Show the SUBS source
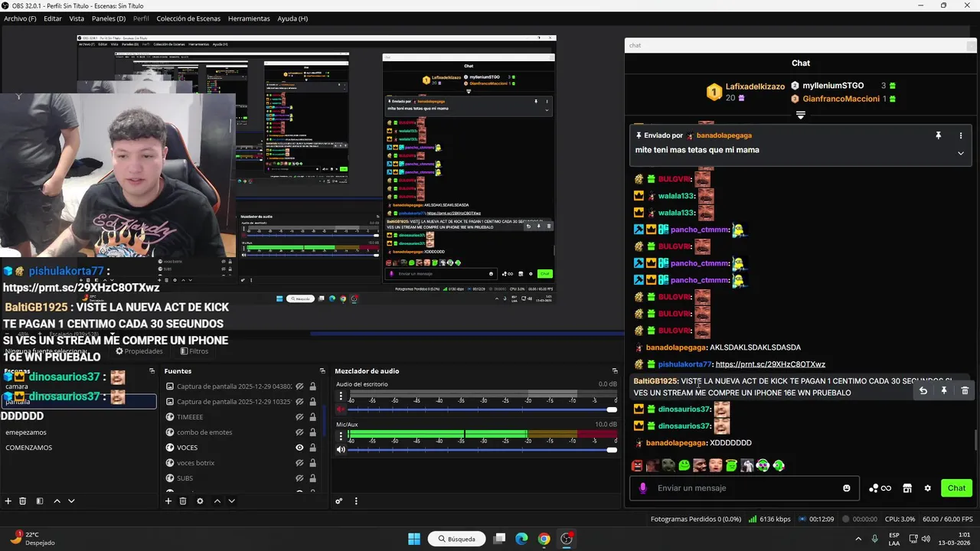The image size is (980, 551). [299, 478]
